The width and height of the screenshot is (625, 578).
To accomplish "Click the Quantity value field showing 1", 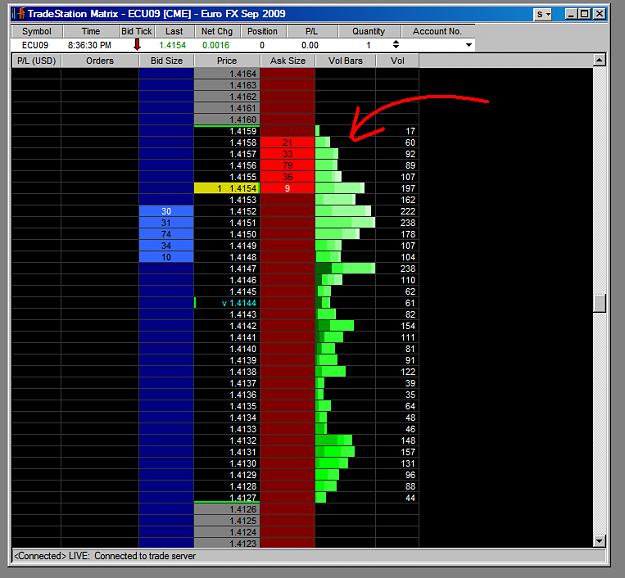I will (x=369, y=45).
